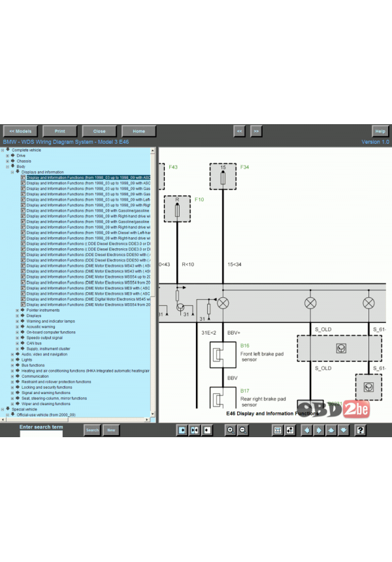Expand the CAN bus node
The height and width of the screenshot is (562, 392).
click(x=17, y=343)
